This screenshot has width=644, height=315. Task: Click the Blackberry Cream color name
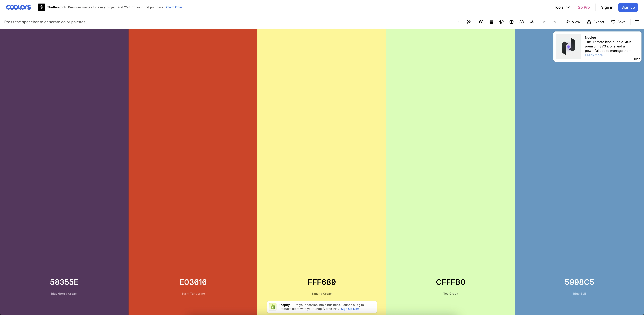point(64,294)
